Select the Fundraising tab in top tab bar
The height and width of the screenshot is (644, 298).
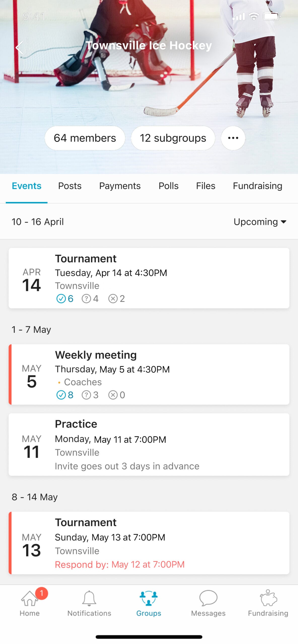click(257, 186)
